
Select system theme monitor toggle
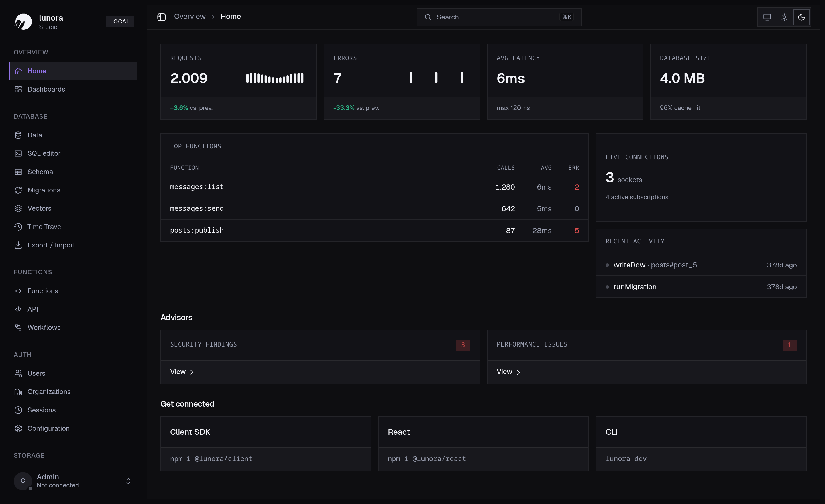[767, 17]
